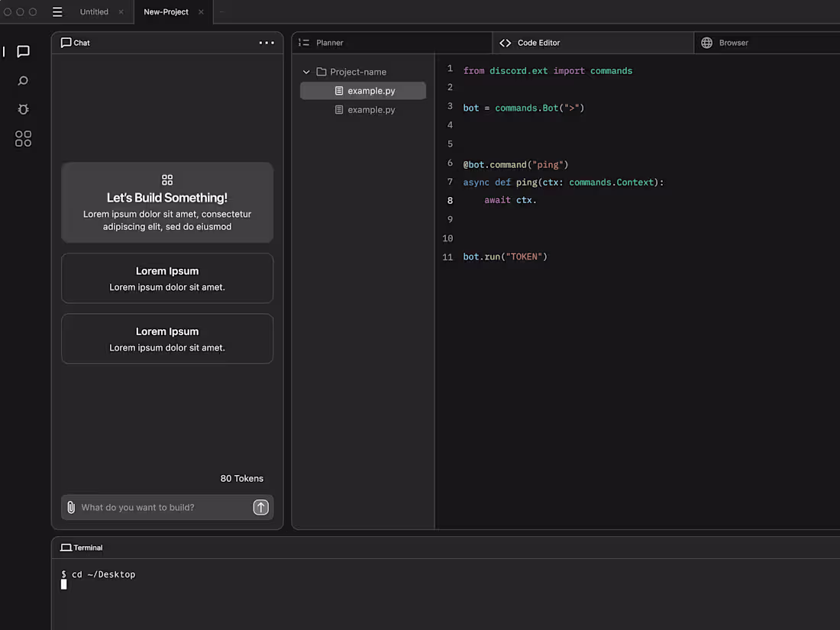Click the first Lorem Ipsum suggestion card
This screenshot has height=630, width=840.
coord(167,277)
